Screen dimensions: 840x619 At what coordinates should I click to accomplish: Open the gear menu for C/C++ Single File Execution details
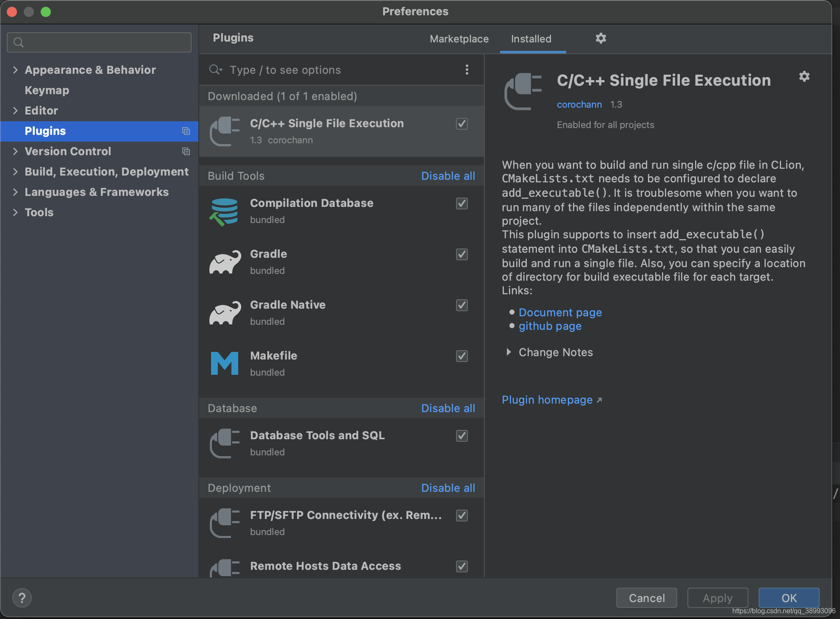click(x=804, y=76)
